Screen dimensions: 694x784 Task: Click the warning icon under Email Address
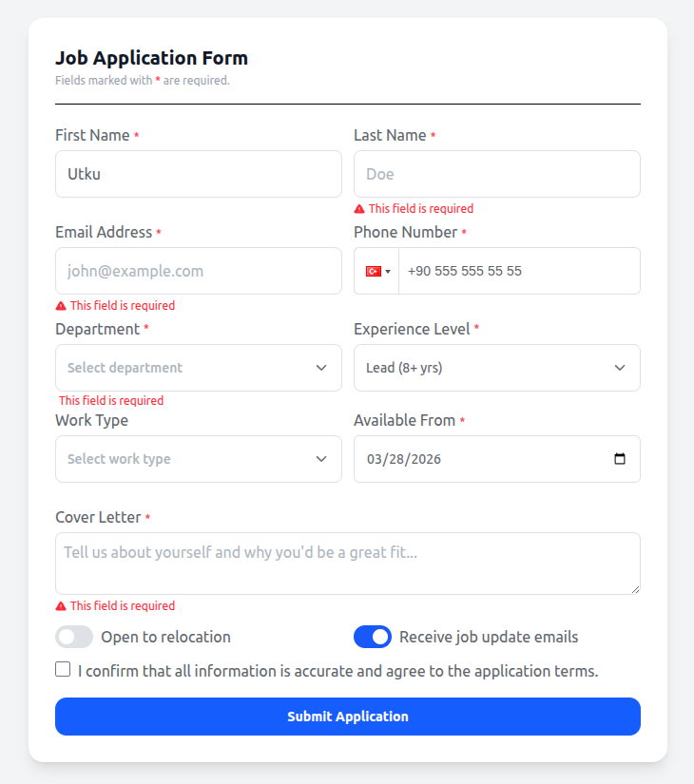(x=60, y=305)
